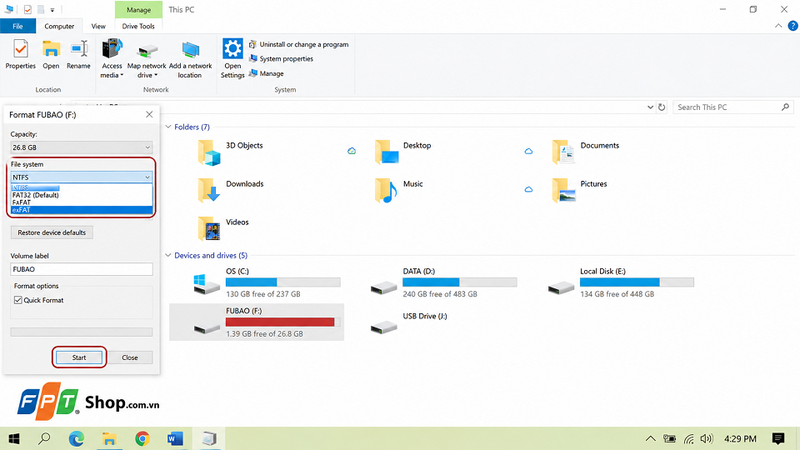
Task: Collapse the ribbon with the chevron
Action: coord(778,26)
